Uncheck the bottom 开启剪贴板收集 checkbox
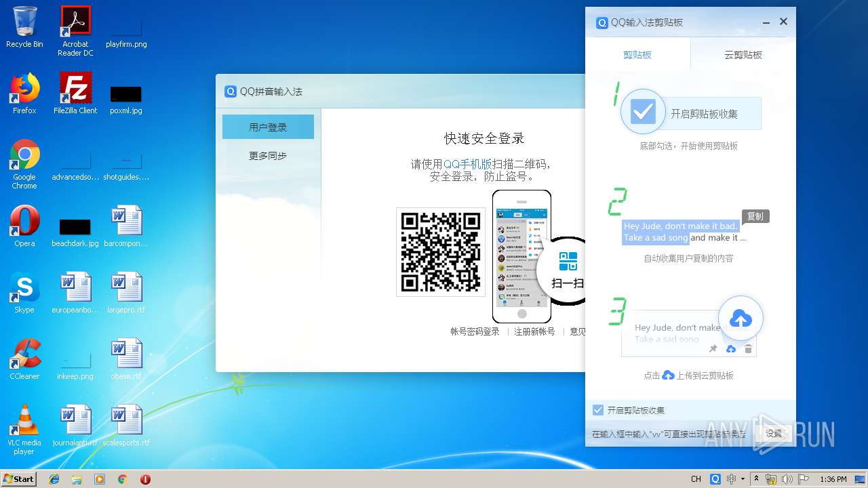Viewport: 868px width, 488px height. pos(597,410)
